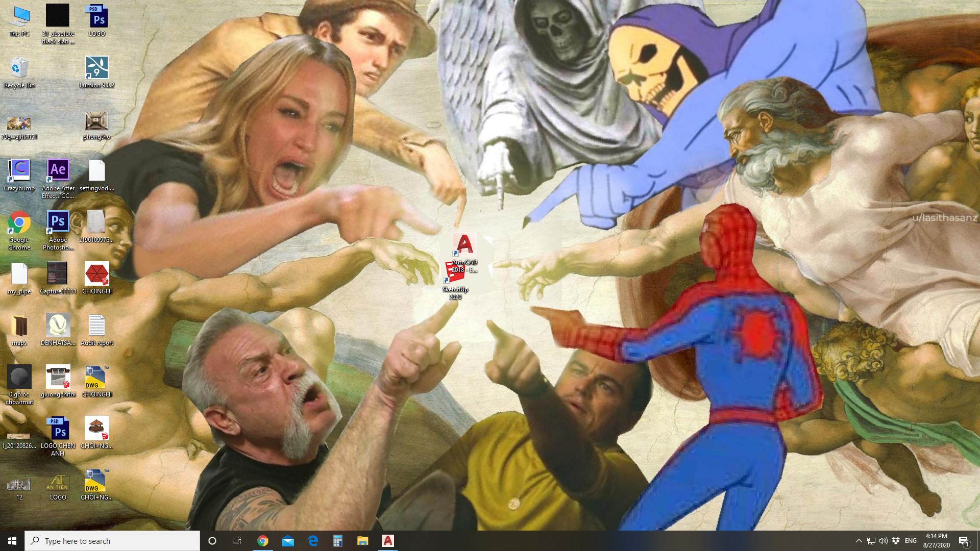
Task: Launch the Crazybump shortcut
Action: coord(19,176)
